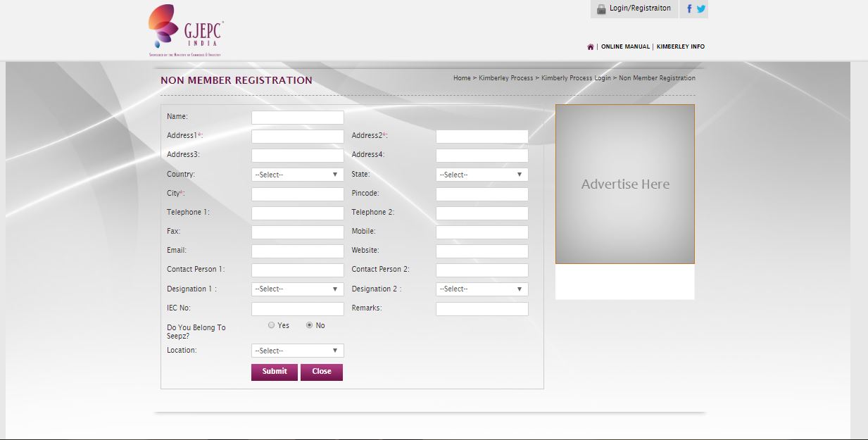Click the Home breadcrumb link
This screenshot has width=868, height=440.
(x=462, y=78)
